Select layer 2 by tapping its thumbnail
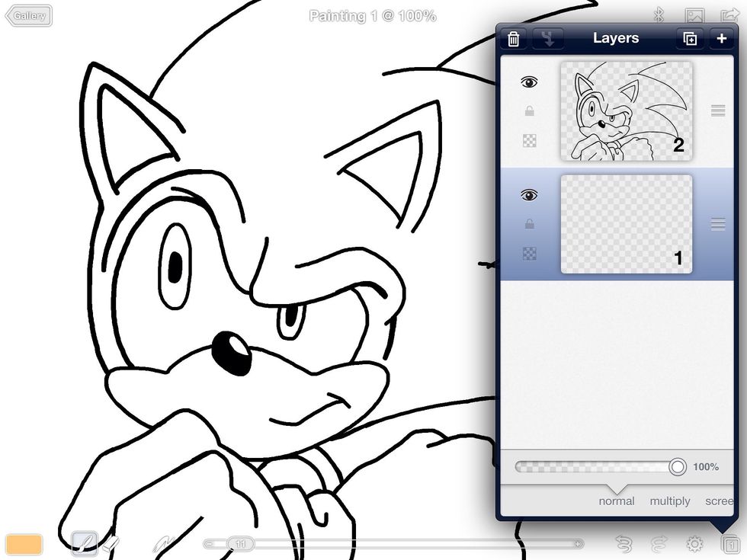Viewport: 747px width, 560px height. click(x=627, y=112)
